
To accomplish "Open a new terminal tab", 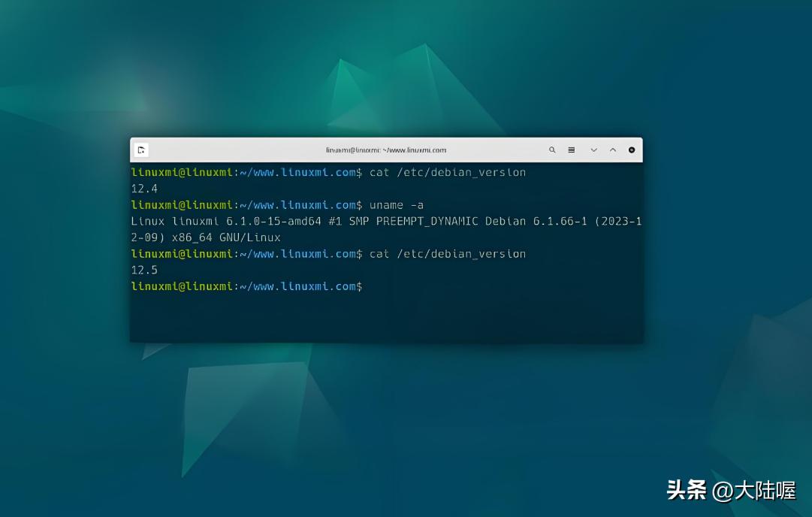I will click(x=141, y=150).
